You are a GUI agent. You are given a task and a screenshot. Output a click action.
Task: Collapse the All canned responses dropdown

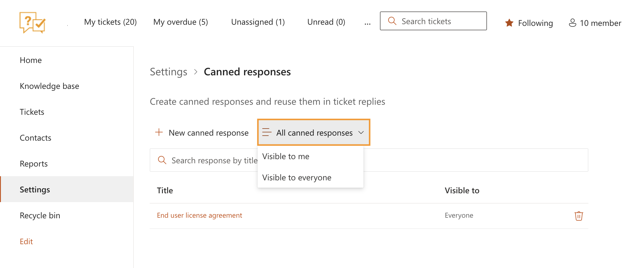pos(313,132)
